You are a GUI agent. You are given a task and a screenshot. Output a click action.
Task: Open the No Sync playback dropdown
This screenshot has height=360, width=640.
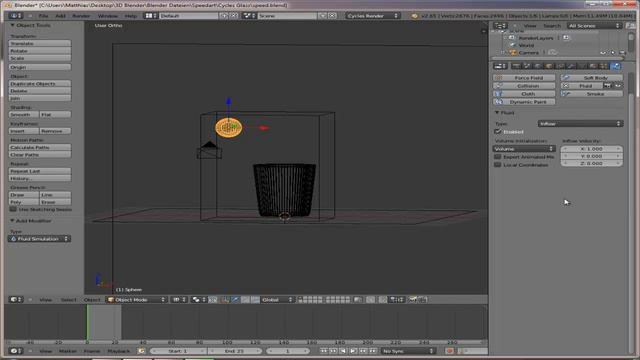(x=408, y=351)
